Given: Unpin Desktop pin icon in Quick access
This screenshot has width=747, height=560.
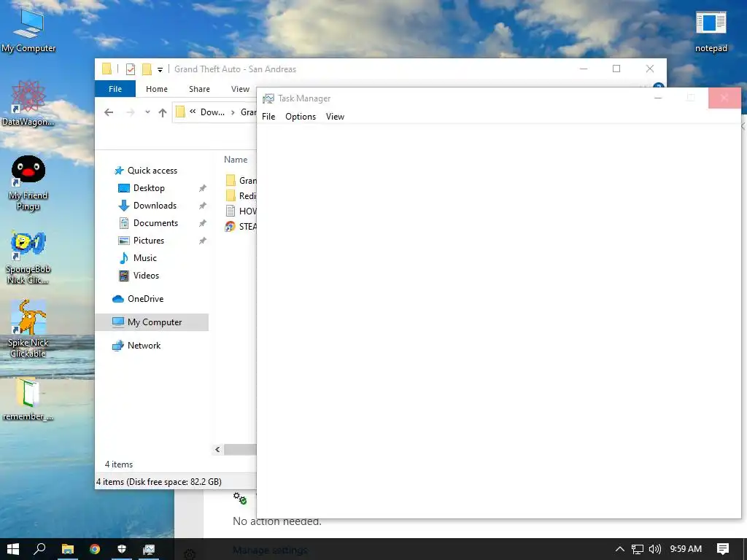Looking at the screenshot, I should 203,189.
